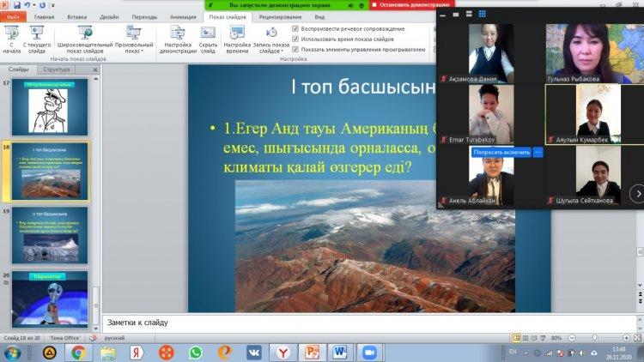Open the Анимация ribbon tab

pyautogui.click(x=182, y=16)
